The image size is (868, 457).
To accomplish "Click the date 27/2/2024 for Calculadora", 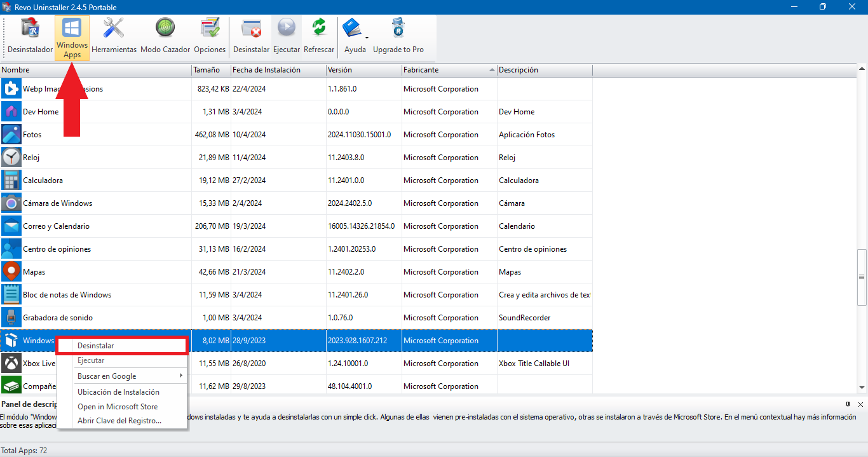I will click(x=249, y=181).
